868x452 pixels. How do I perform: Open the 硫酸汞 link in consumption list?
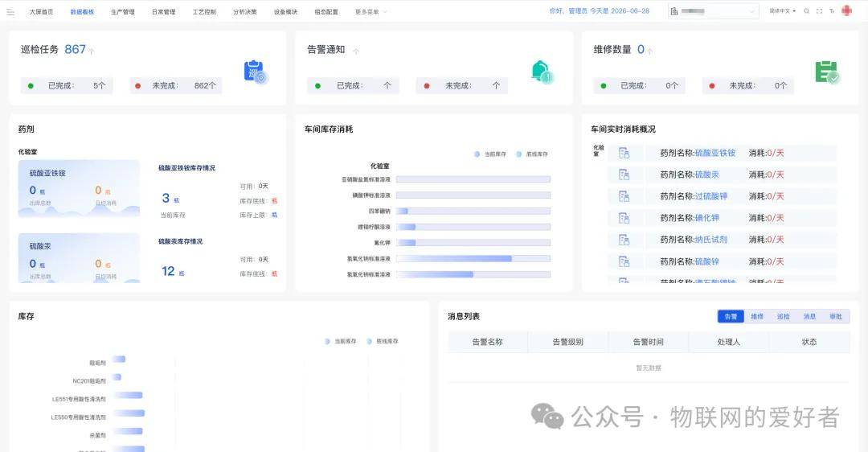click(x=707, y=175)
